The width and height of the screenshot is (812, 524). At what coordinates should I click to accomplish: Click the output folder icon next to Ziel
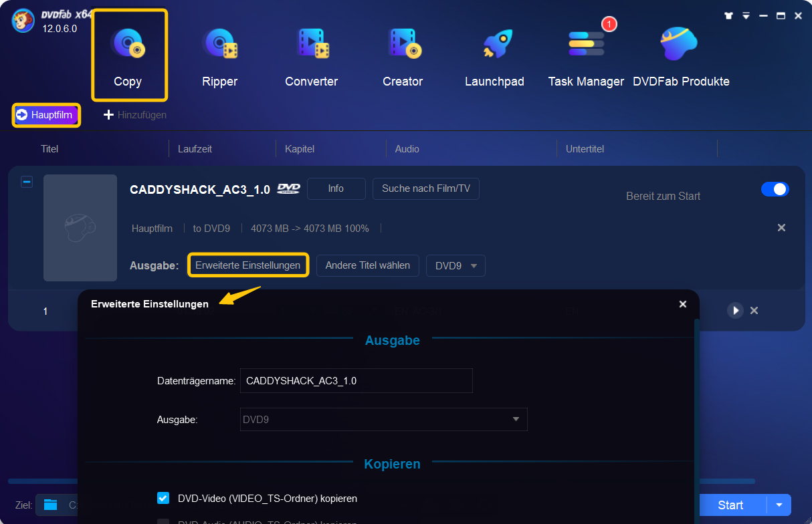51,505
